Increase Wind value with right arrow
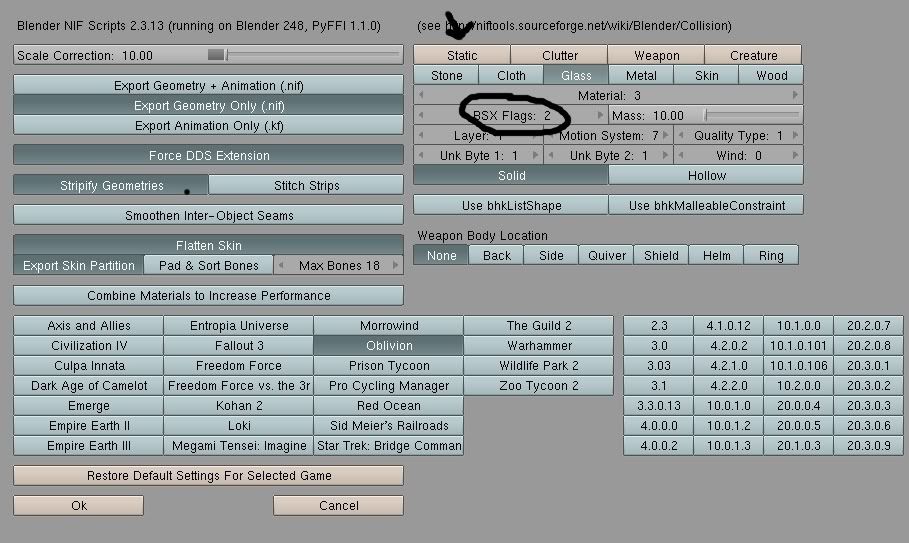 [795, 155]
